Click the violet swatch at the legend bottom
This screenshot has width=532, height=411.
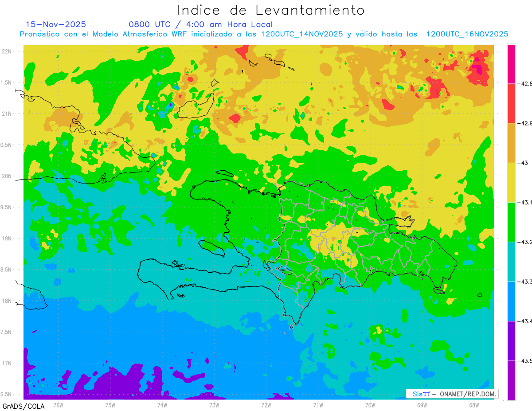[x=511, y=380]
